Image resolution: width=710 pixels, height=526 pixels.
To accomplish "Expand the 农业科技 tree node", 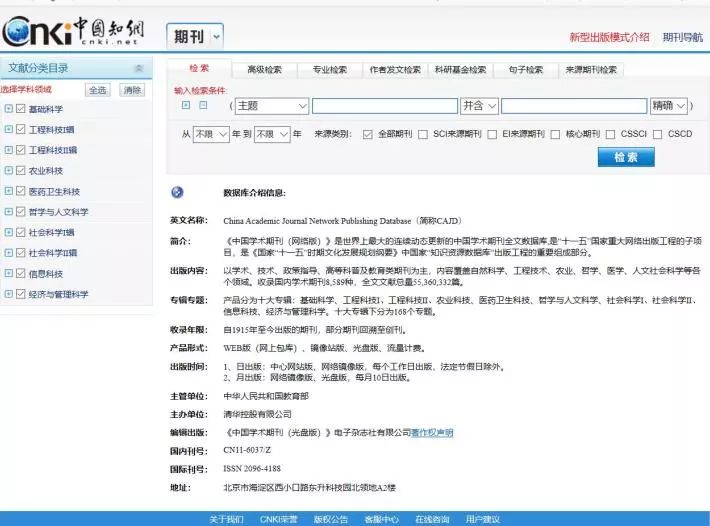I will pyautogui.click(x=9, y=170).
